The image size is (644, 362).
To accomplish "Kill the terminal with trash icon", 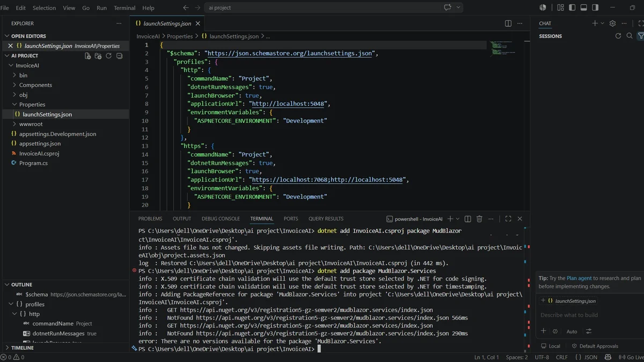I will [x=479, y=219].
